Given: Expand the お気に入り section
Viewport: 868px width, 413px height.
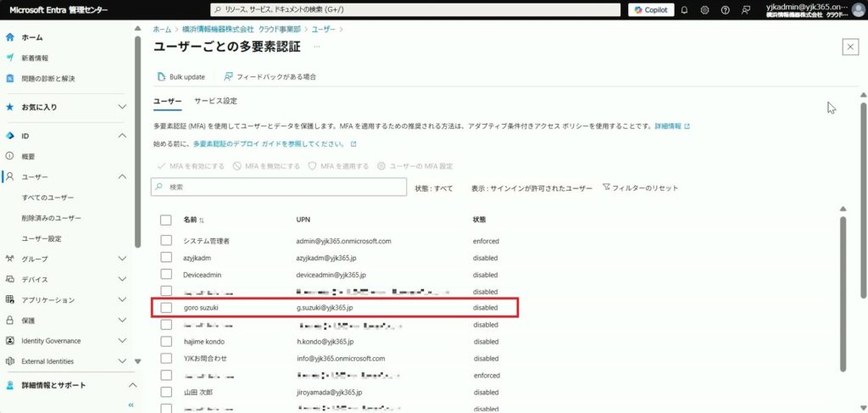Looking at the screenshot, I should pyautogui.click(x=123, y=107).
